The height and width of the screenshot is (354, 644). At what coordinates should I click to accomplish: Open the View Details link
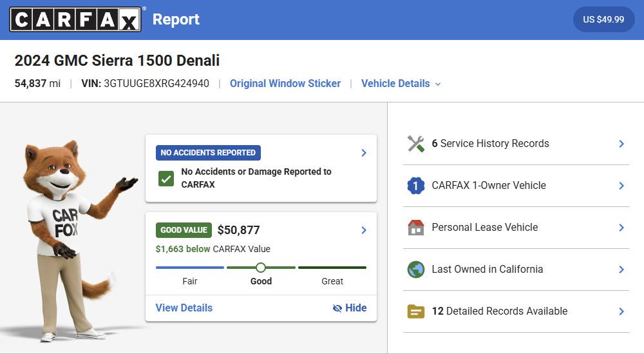pyautogui.click(x=184, y=308)
